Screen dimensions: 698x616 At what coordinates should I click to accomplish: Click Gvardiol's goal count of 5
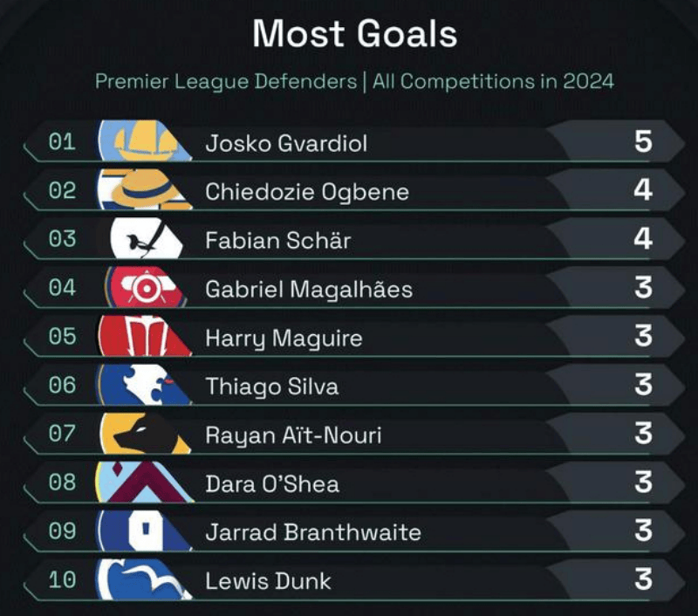pos(643,141)
